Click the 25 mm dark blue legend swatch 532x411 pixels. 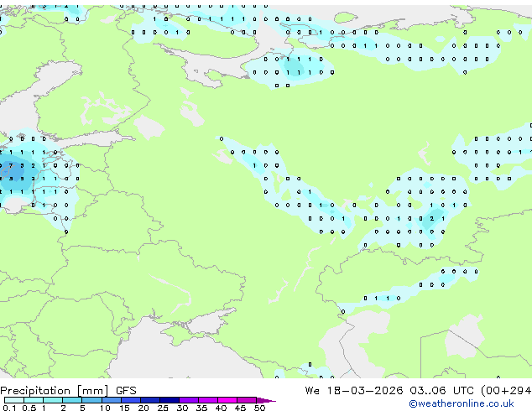click(x=169, y=400)
